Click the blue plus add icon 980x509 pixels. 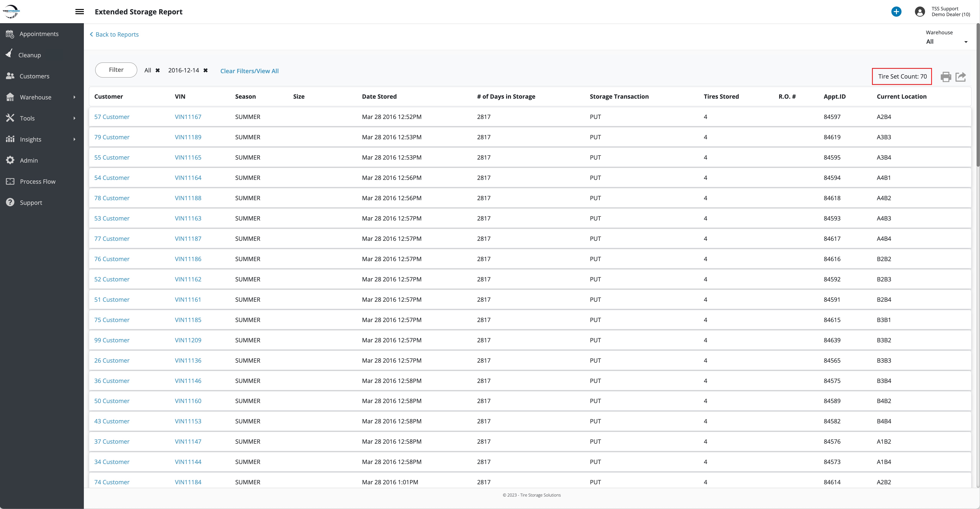tap(896, 12)
